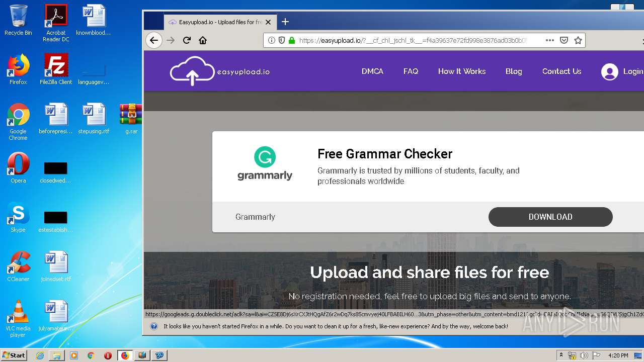Open g.rar archive on desktop
644x362 pixels.
[131, 119]
